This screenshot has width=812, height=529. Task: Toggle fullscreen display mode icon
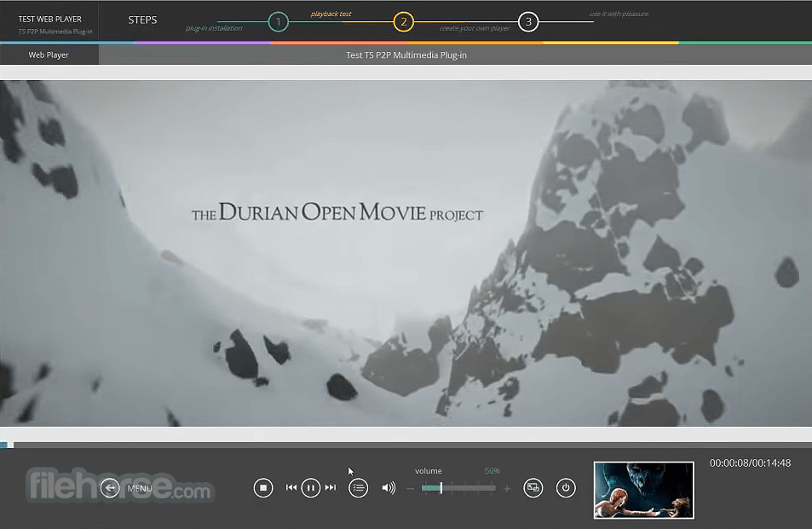(533, 487)
